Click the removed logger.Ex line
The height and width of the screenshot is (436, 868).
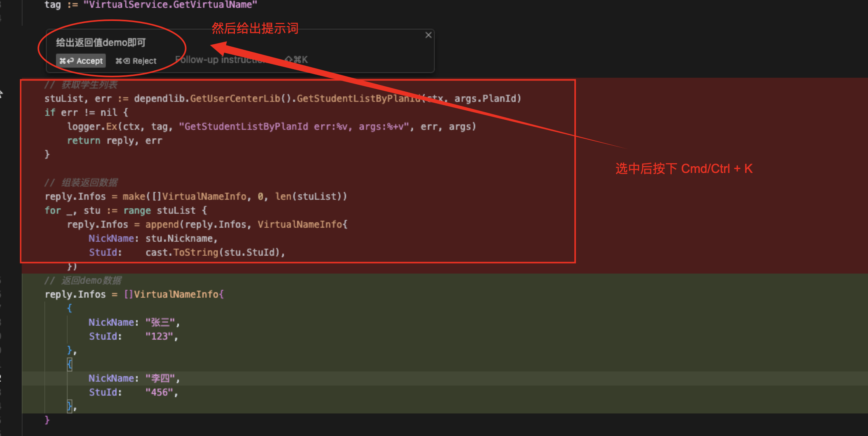click(x=271, y=127)
